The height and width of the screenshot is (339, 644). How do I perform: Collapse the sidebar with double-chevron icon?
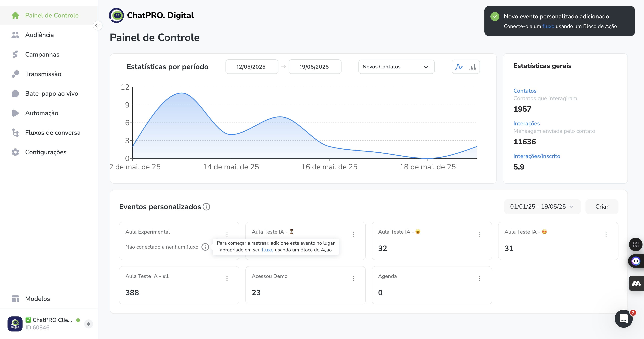pos(98,26)
